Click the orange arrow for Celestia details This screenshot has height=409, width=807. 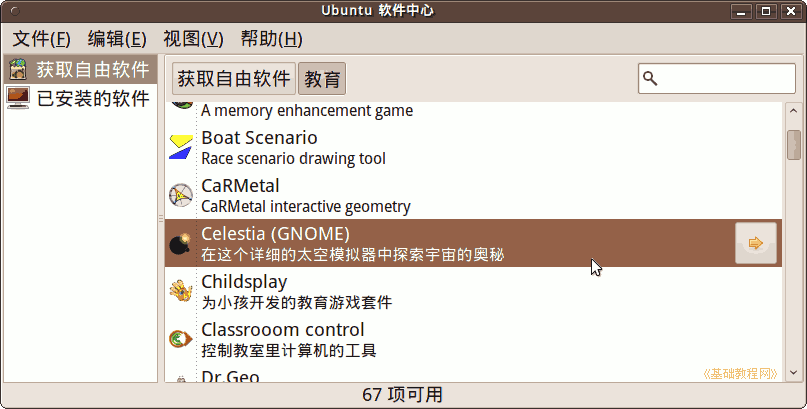pyautogui.click(x=756, y=243)
